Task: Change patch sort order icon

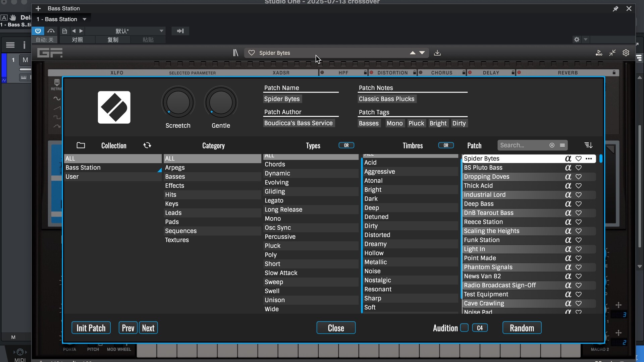Action: point(588,145)
